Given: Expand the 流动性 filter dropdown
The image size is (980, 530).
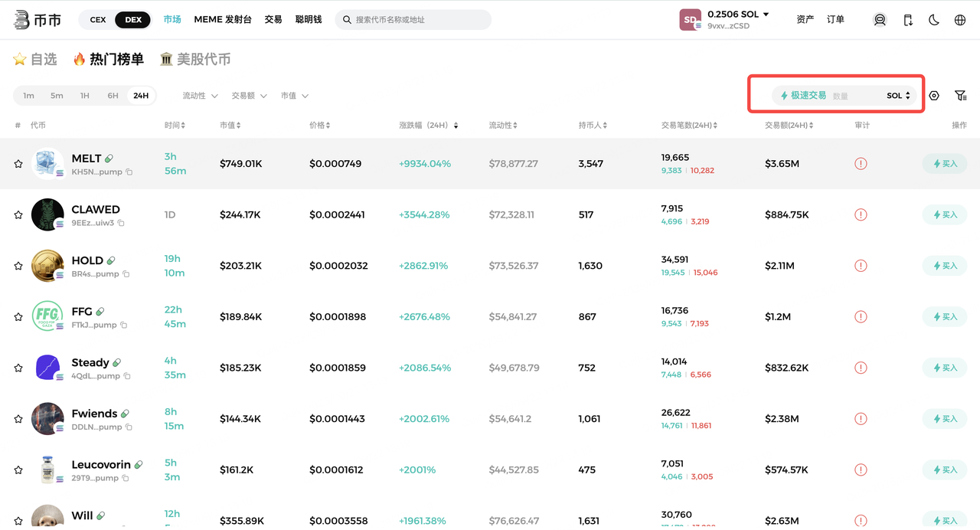Looking at the screenshot, I should click(200, 96).
